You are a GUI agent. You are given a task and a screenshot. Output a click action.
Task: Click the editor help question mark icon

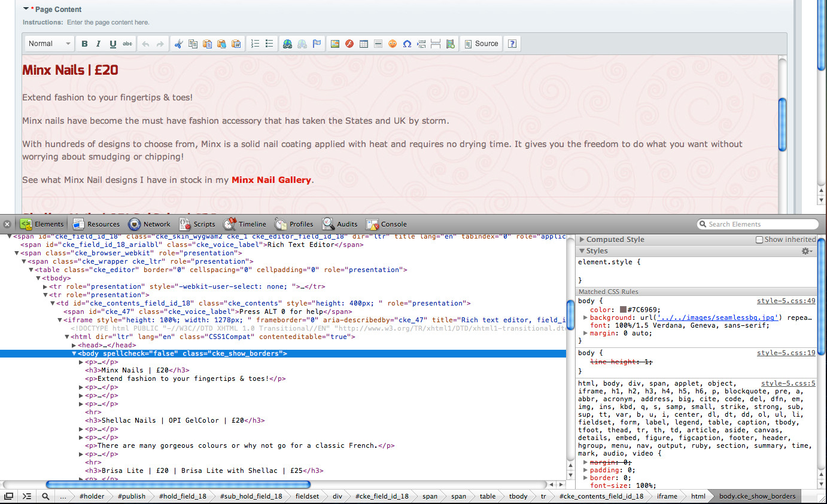pos(512,44)
